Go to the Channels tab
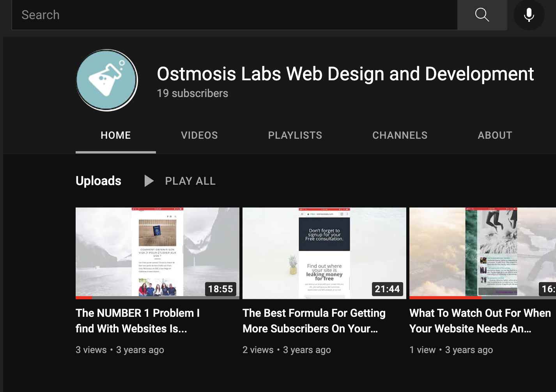This screenshot has width=556, height=392. [x=400, y=135]
